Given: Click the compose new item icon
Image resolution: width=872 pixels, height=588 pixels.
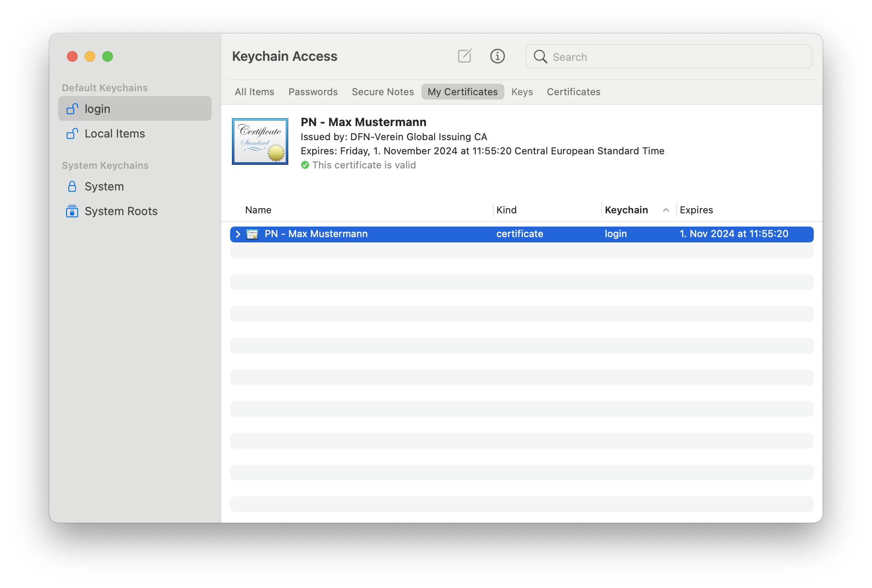Looking at the screenshot, I should [465, 56].
